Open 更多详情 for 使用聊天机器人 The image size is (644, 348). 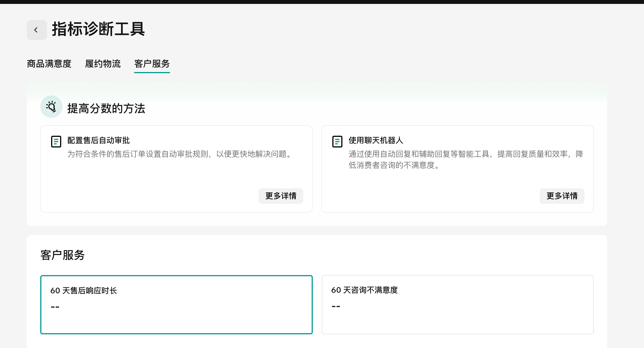562,196
